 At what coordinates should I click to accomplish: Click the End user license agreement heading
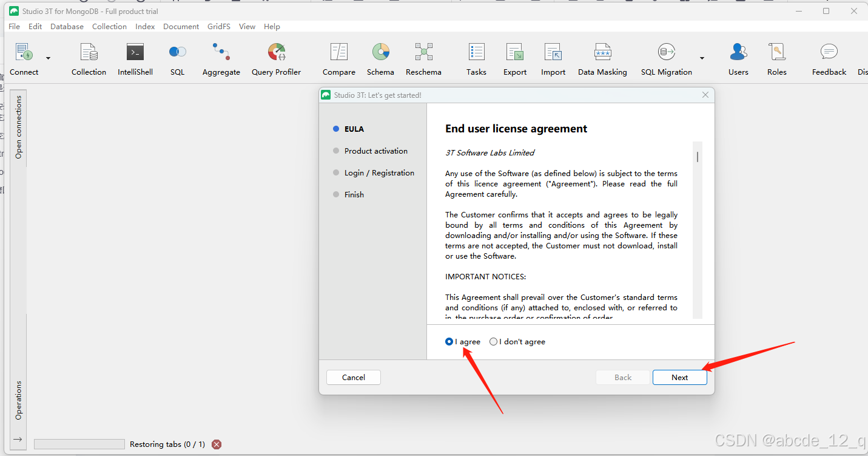516,129
